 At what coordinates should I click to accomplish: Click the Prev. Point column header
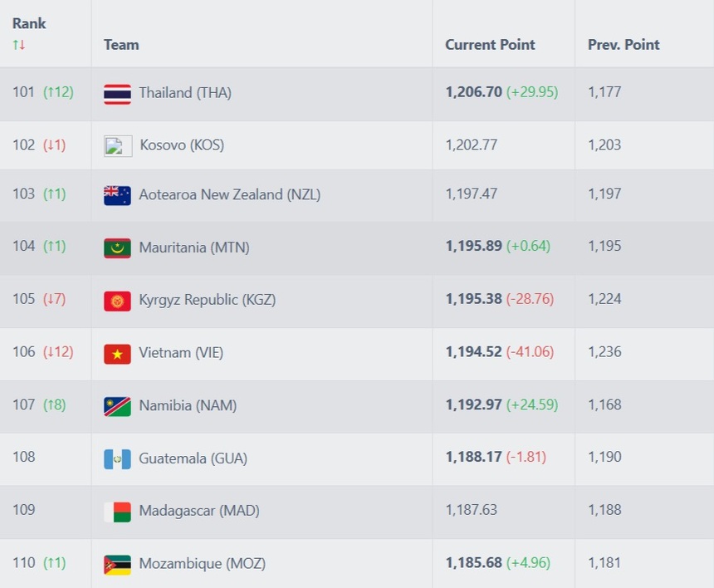(x=624, y=45)
